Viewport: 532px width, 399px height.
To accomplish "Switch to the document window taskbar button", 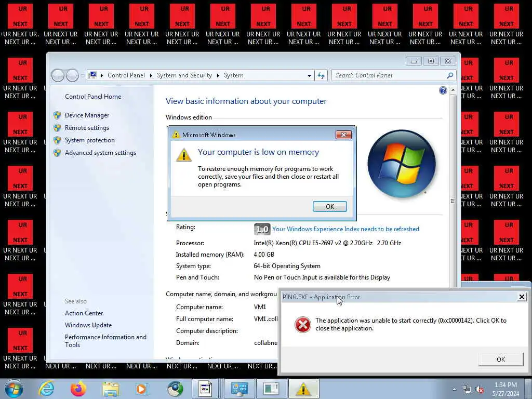I will [x=271, y=389].
